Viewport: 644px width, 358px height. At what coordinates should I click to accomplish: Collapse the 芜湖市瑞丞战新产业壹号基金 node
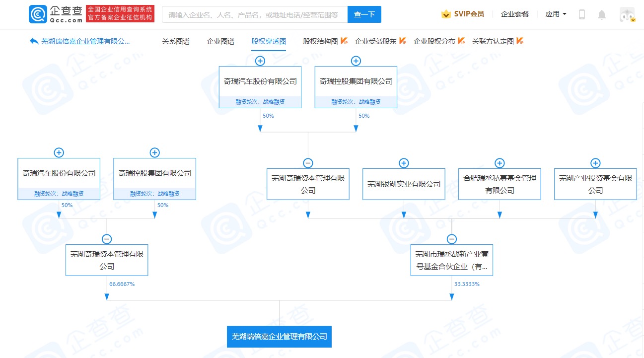tap(452, 239)
